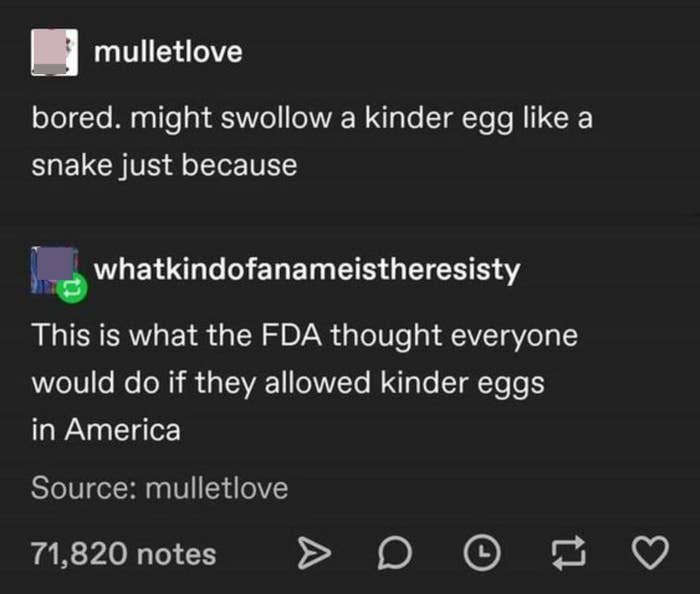Image resolution: width=700 pixels, height=594 pixels.
Task: Click the word 'notes' beside the count
Action: 176,555
